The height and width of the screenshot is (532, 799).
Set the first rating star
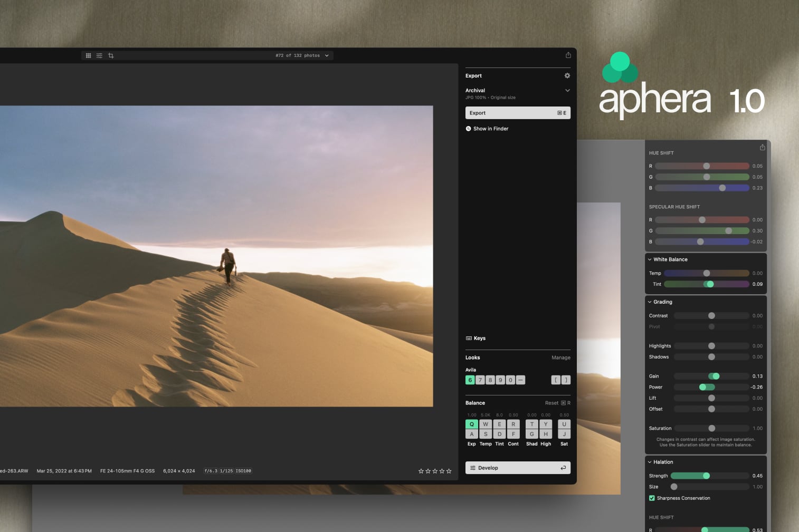[421, 471]
